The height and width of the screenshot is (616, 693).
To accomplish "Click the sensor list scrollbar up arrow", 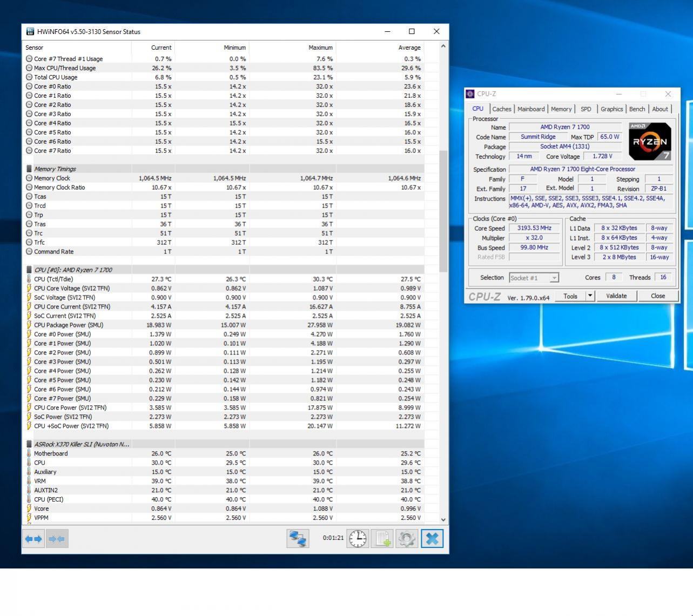I will [443, 46].
